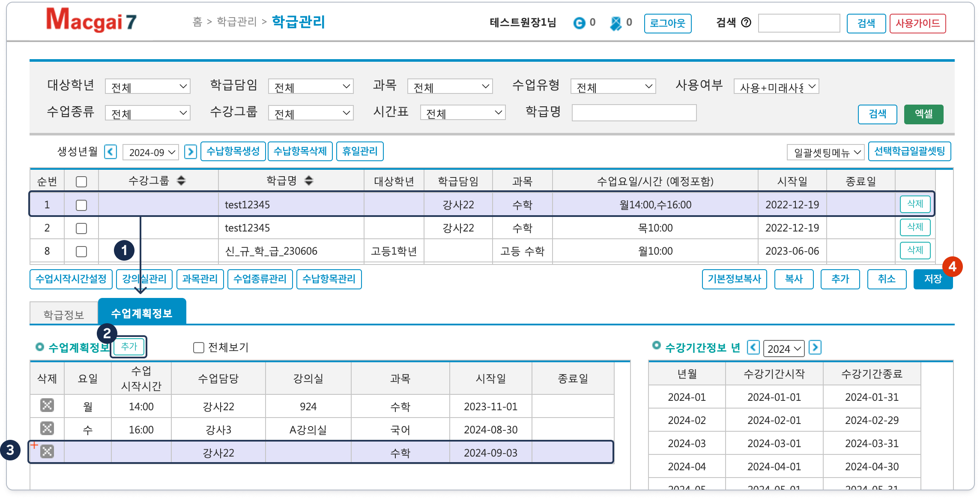
Task: Expand the 일괄셋팅메뉴 dropdown
Action: pos(825,152)
